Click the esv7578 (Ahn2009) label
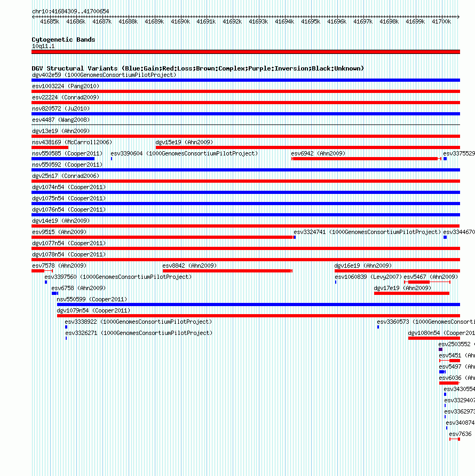The height and width of the screenshot is (476, 475). click(x=59, y=266)
